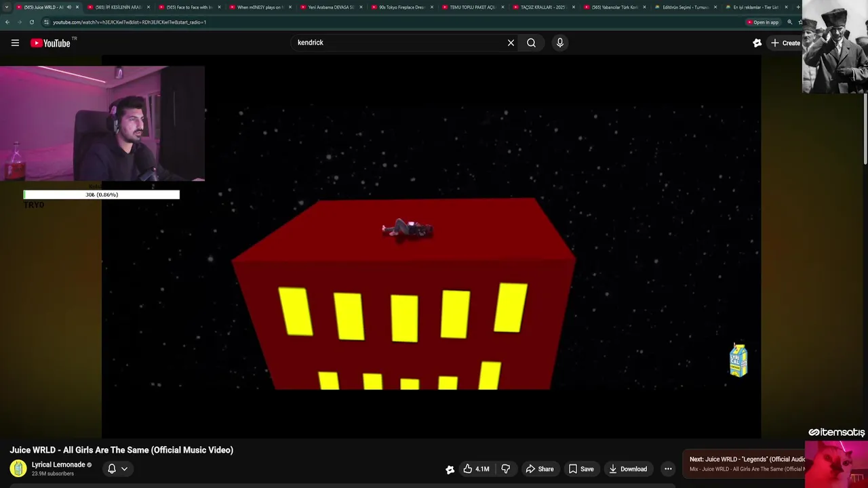Click the 23.9M subscribers text

[52, 474]
